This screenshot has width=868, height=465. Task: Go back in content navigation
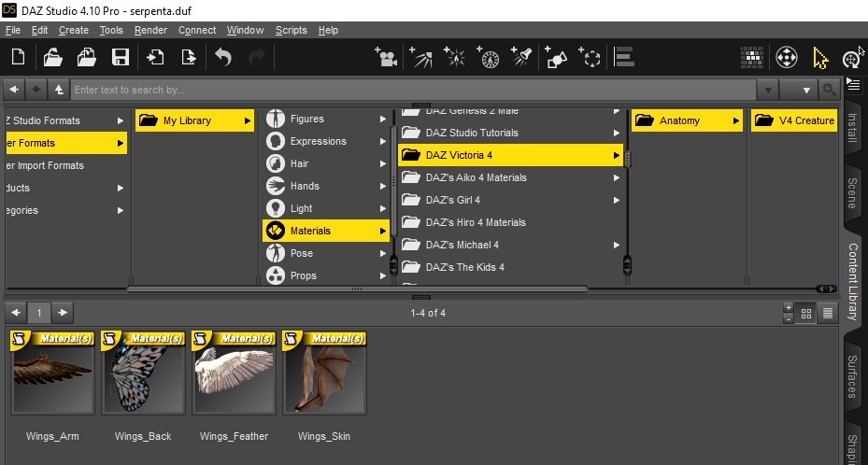(x=14, y=89)
